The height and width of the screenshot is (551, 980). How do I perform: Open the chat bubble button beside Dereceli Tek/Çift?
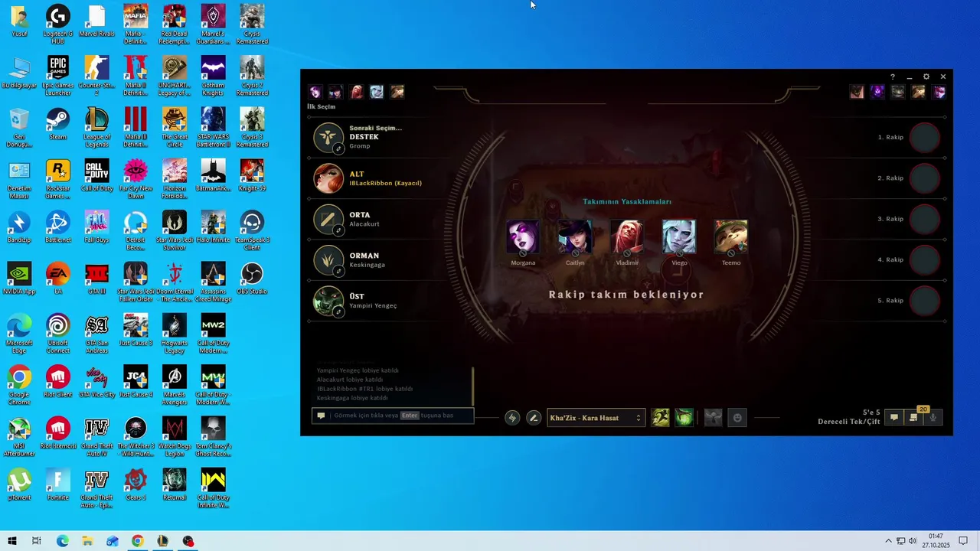coord(893,417)
